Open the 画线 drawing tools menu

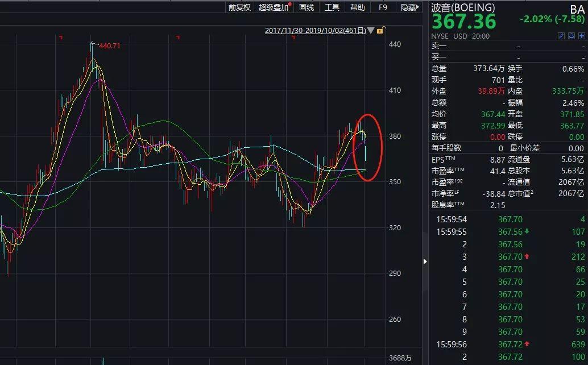coord(307,7)
